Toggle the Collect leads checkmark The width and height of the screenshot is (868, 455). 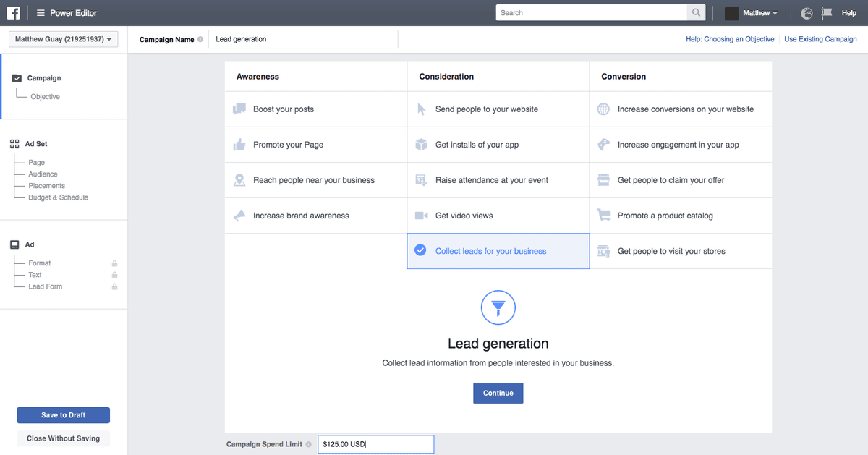coord(420,250)
